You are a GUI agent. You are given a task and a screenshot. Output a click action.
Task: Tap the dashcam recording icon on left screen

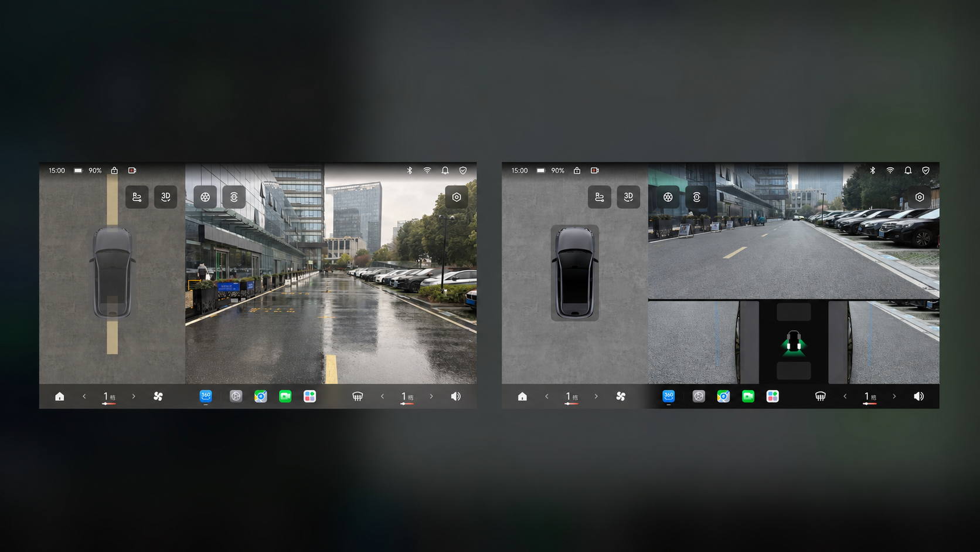point(132,171)
